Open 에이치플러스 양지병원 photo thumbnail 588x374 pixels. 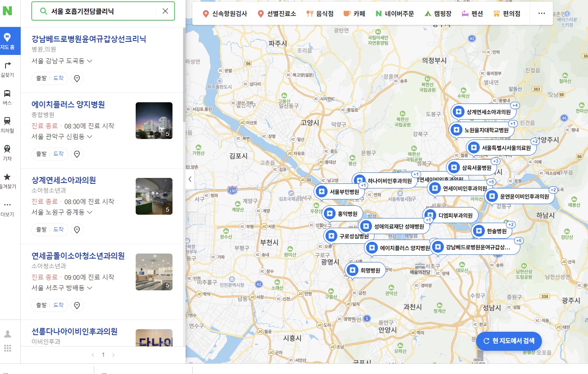click(154, 120)
